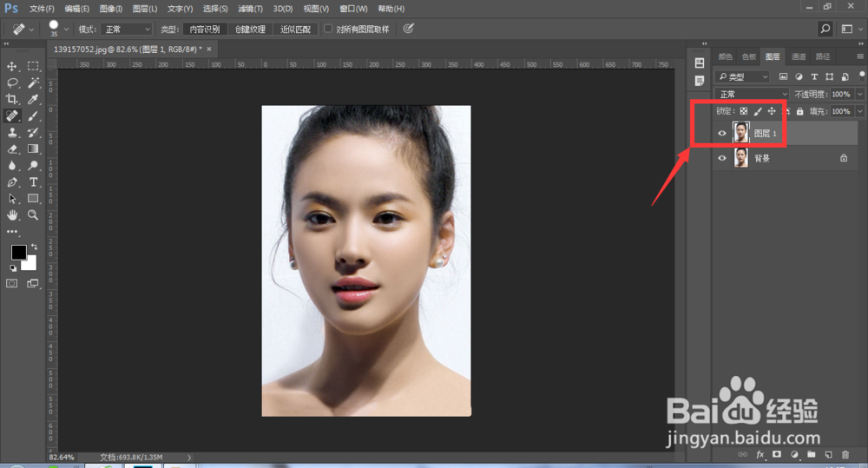Image resolution: width=868 pixels, height=468 pixels.
Task: Select the Gradient tool
Action: click(x=33, y=149)
